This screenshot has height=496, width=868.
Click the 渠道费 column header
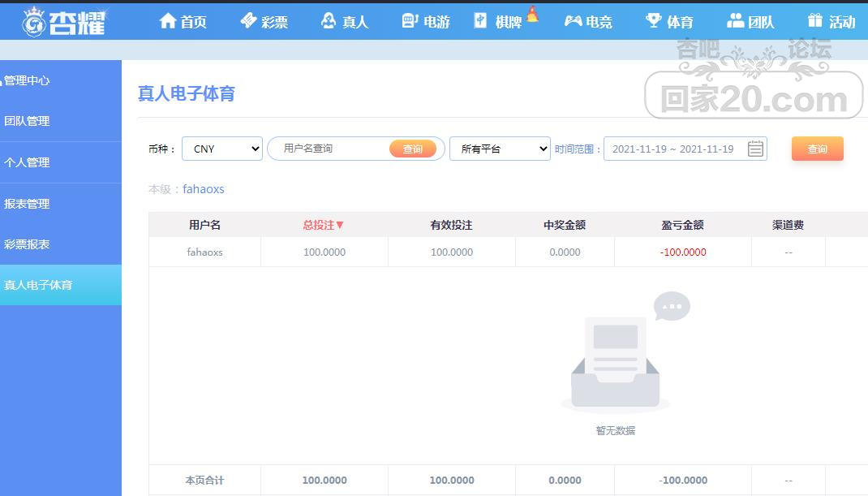pos(788,225)
